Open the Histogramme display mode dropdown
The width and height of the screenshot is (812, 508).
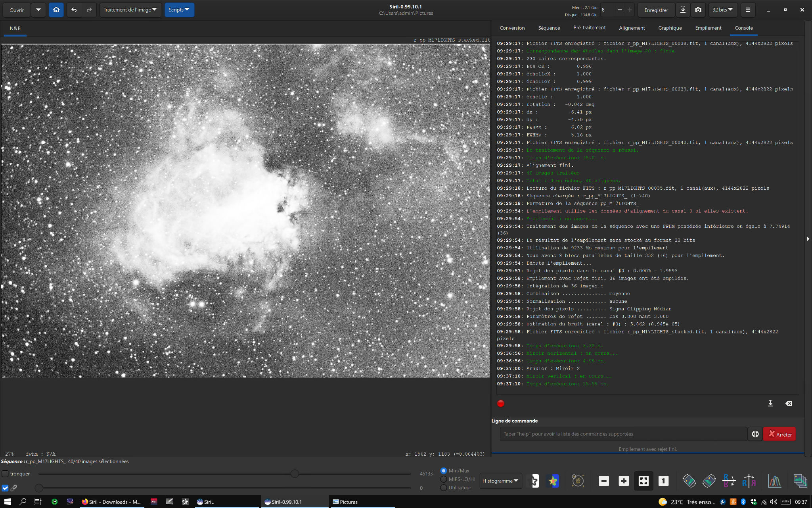click(x=500, y=481)
